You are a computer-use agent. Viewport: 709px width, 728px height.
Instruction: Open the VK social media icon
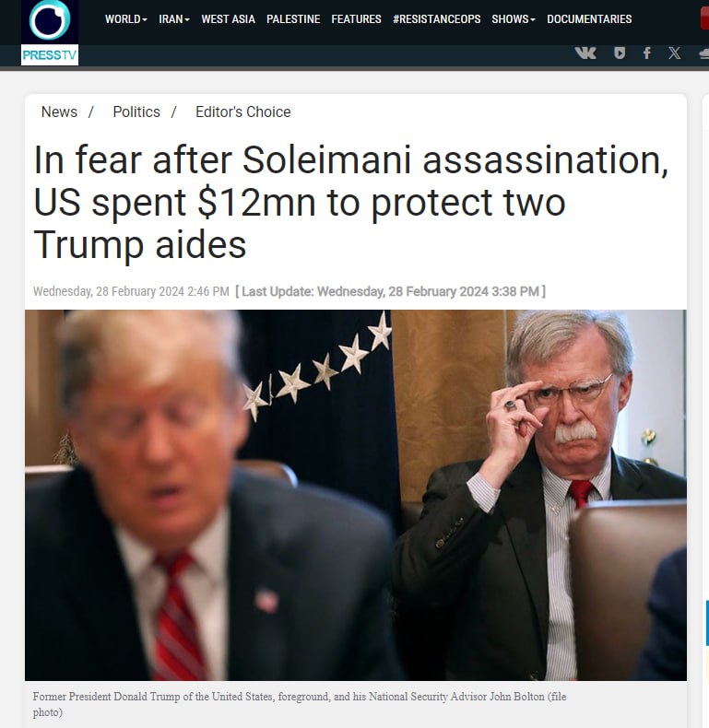[585, 53]
